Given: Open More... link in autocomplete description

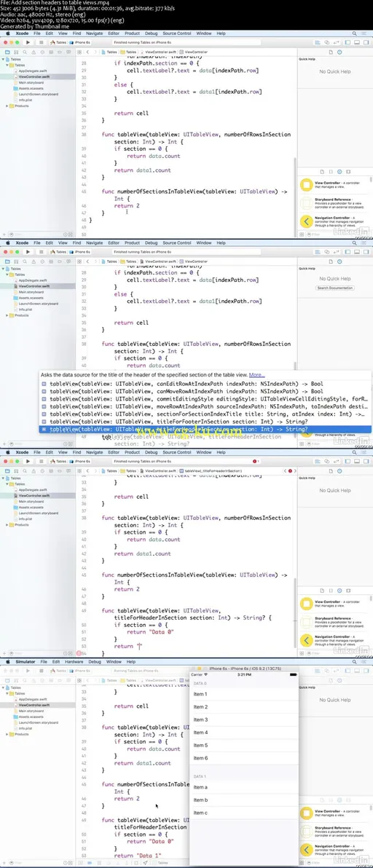Looking at the screenshot, I should pos(256,375).
